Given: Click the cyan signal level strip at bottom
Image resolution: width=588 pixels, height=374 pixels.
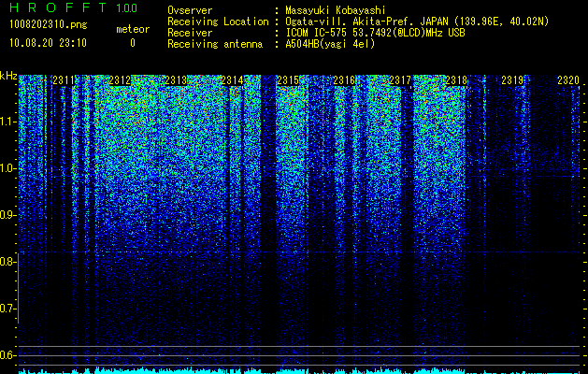Looking at the screenshot, I should coord(299,370).
